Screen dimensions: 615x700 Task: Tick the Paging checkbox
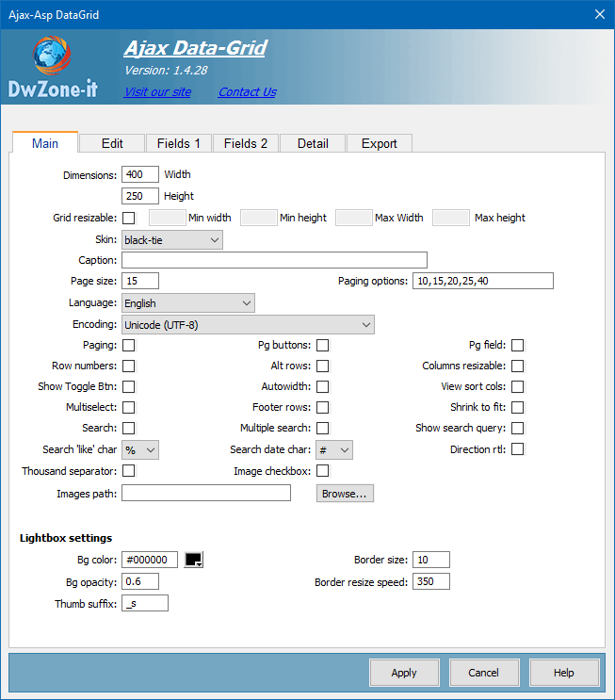(128, 345)
